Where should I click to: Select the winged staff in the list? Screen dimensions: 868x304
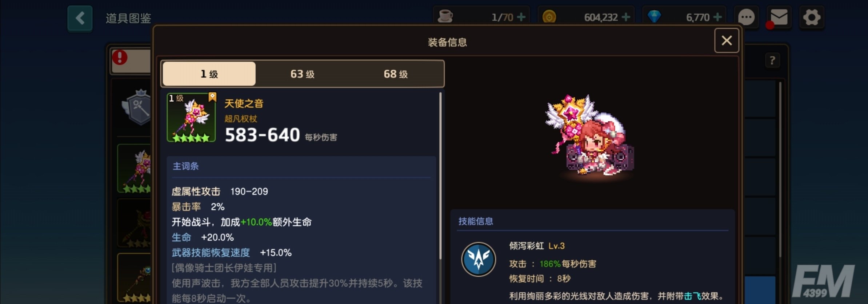pos(135,168)
